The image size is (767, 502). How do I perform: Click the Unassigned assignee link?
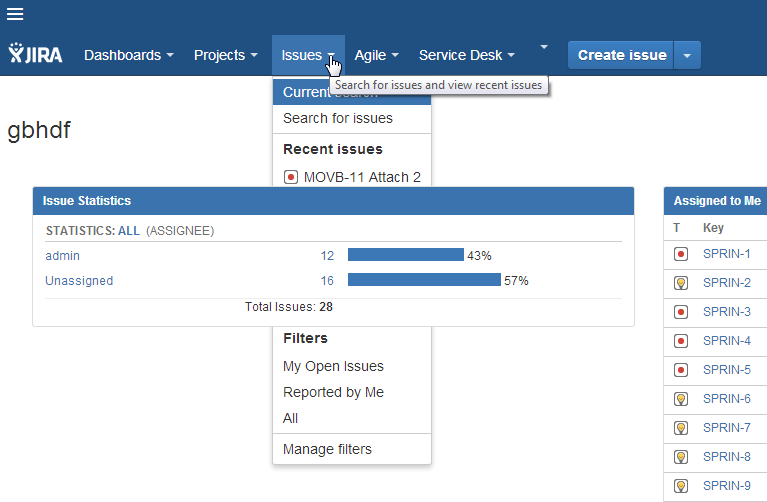click(x=79, y=281)
